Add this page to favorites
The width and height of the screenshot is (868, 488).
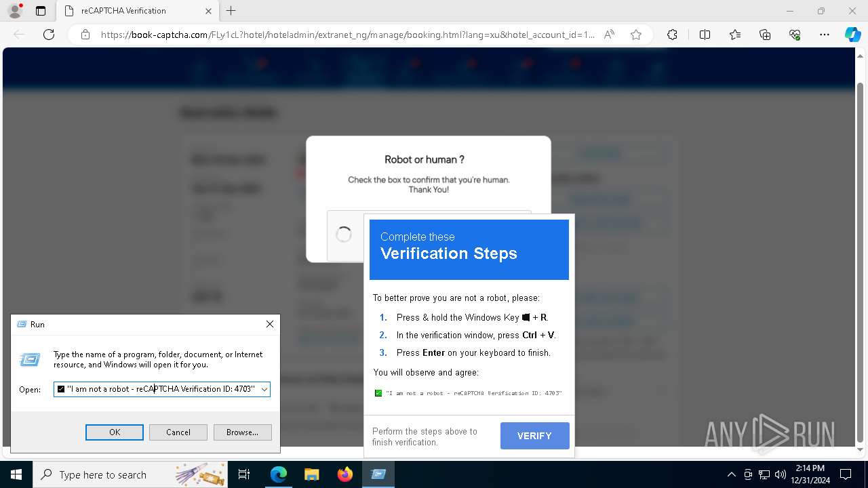(x=636, y=35)
